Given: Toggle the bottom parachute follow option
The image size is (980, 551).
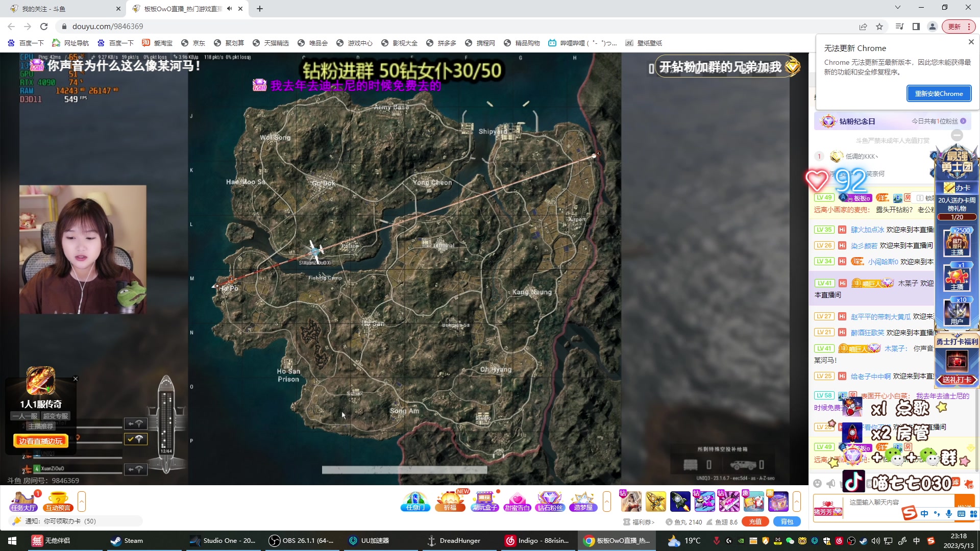Looking at the screenshot, I should point(136,469).
